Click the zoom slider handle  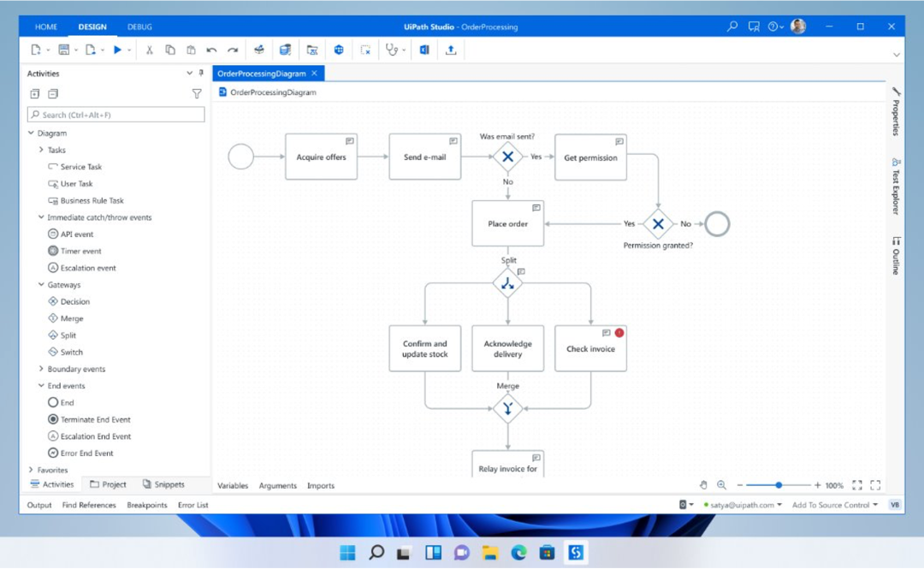779,485
